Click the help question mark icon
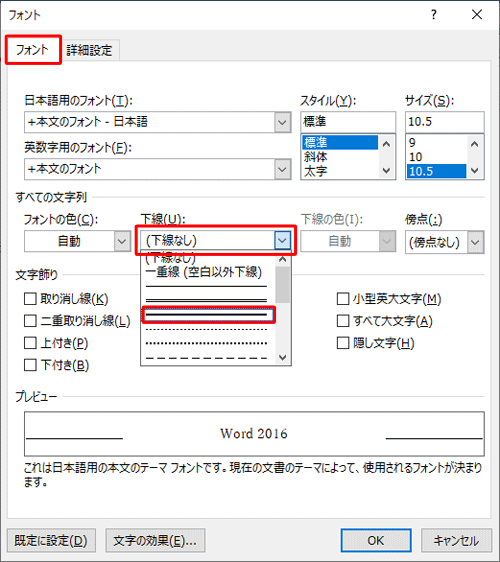This screenshot has width=500, height=562. [434, 15]
